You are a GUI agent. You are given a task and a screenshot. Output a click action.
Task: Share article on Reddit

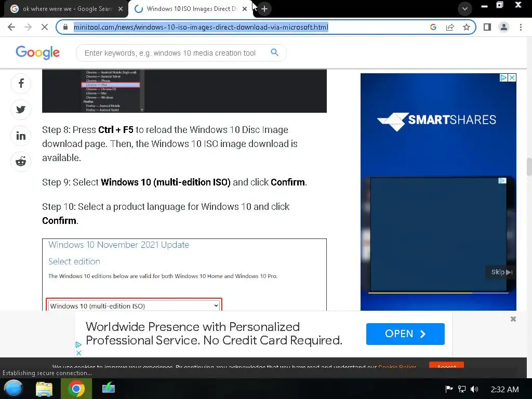pyautogui.click(x=21, y=162)
